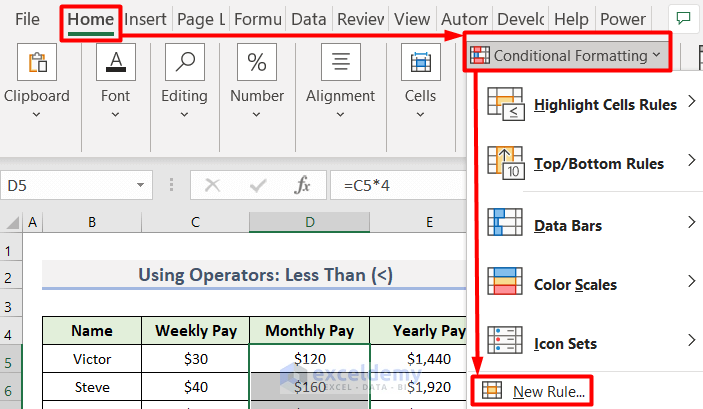Expand Color Scales submenu arrow
This screenshot has width=703, height=409.
tap(692, 281)
